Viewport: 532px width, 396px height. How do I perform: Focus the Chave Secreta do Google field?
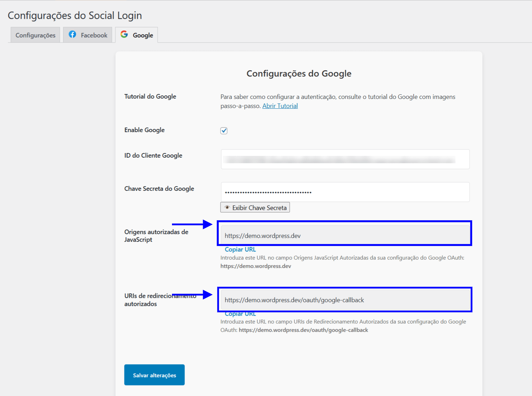345,192
